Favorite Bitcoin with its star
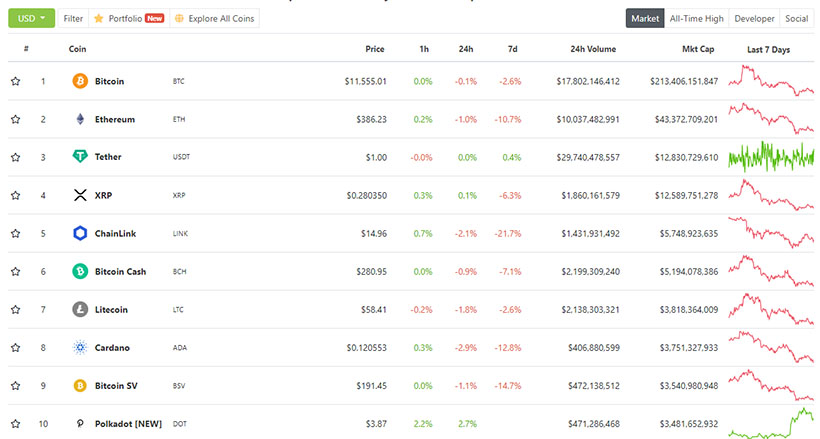This screenshot has width=820, height=439. (16, 81)
